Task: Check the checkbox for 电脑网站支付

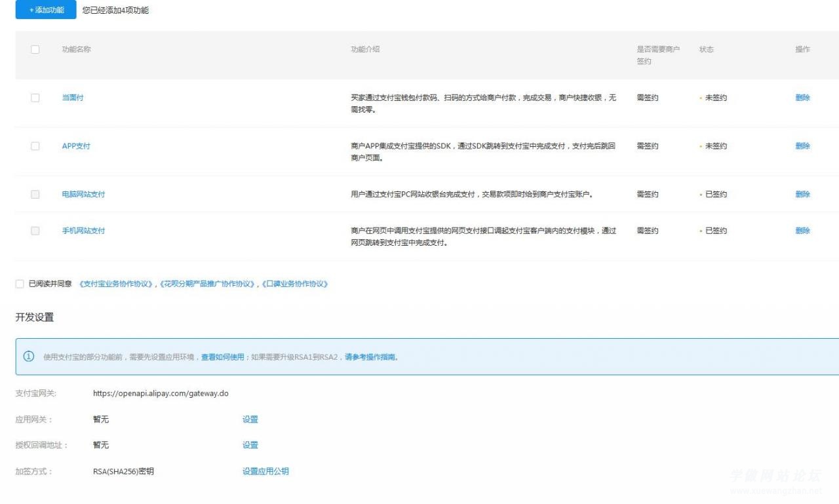Action: point(35,194)
